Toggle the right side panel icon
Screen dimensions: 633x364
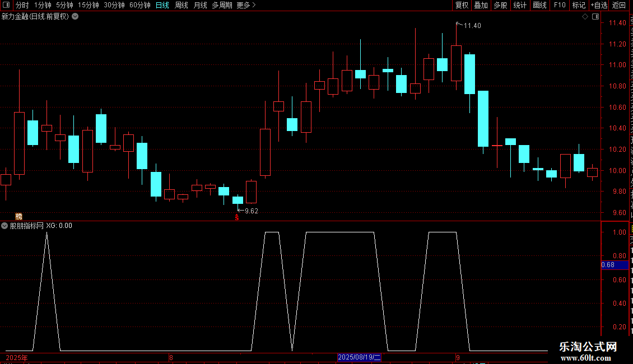tap(595, 17)
